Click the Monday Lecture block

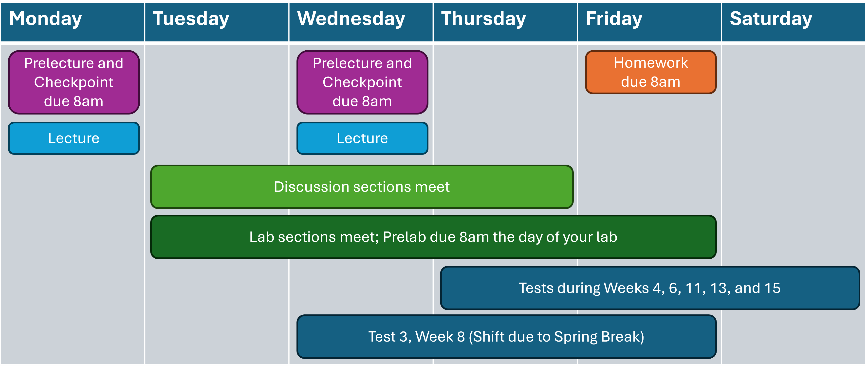coord(74,138)
